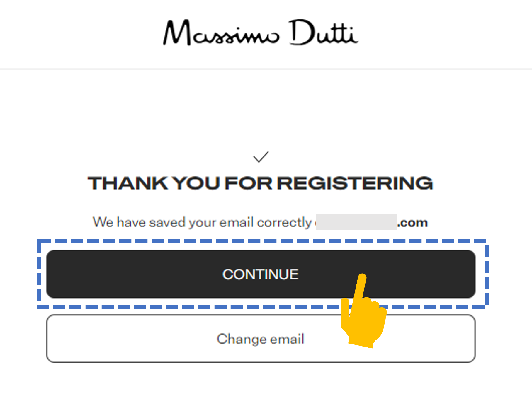Viewport: 532px width, 394px height.
Task: Click the grey divider line below the logo
Action: pos(266,69)
